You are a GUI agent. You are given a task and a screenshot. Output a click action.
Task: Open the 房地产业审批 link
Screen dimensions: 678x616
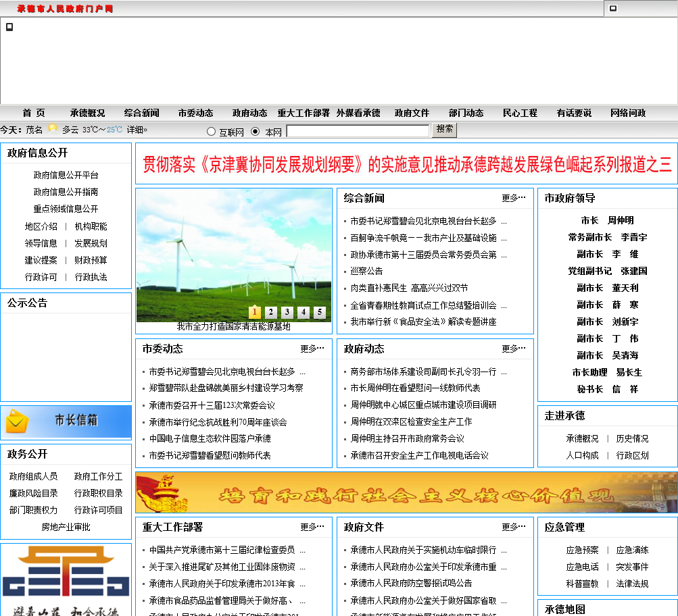[x=66, y=527]
